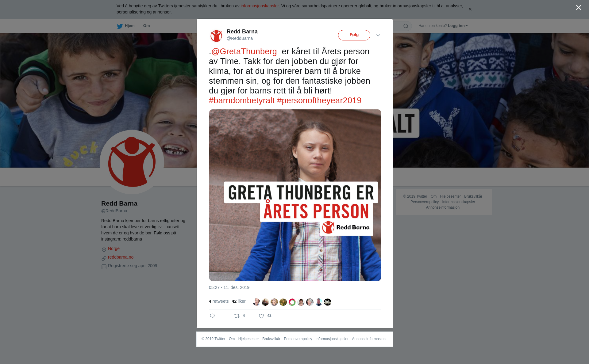The width and height of the screenshot is (589, 364).
Task: Open the #personoftheyear2019 hashtag
Action: tap(319, 100)
